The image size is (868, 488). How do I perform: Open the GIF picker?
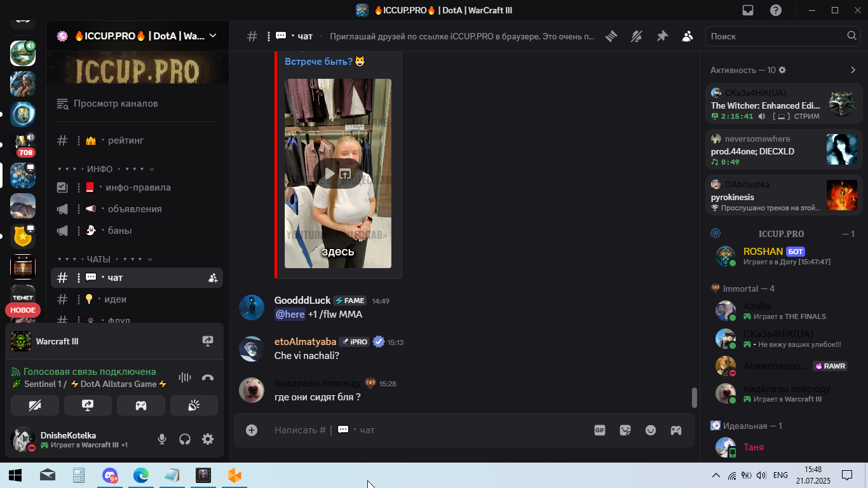click(600, 430)
